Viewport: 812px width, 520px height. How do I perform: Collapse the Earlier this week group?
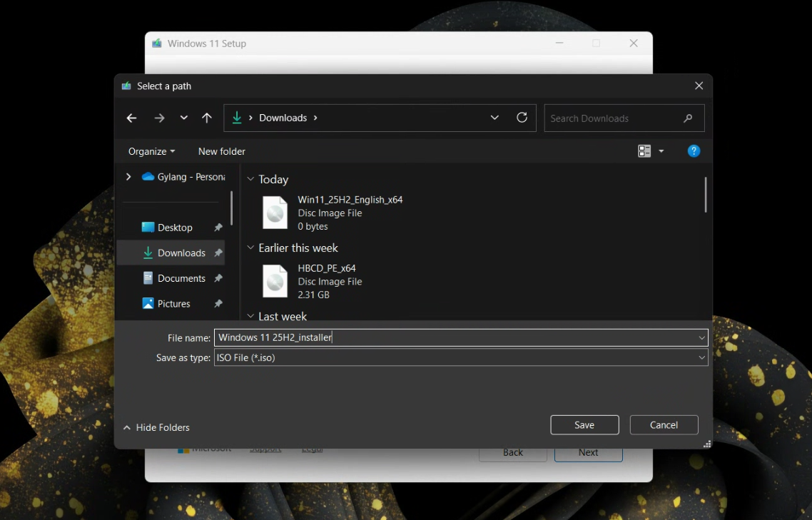pos(250,248)
